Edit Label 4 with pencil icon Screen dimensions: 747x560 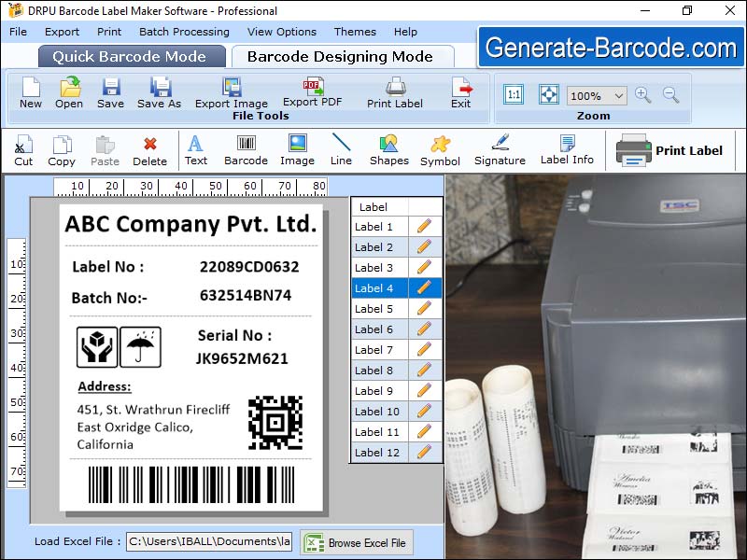pyautogui.click(x=424, y=287)
